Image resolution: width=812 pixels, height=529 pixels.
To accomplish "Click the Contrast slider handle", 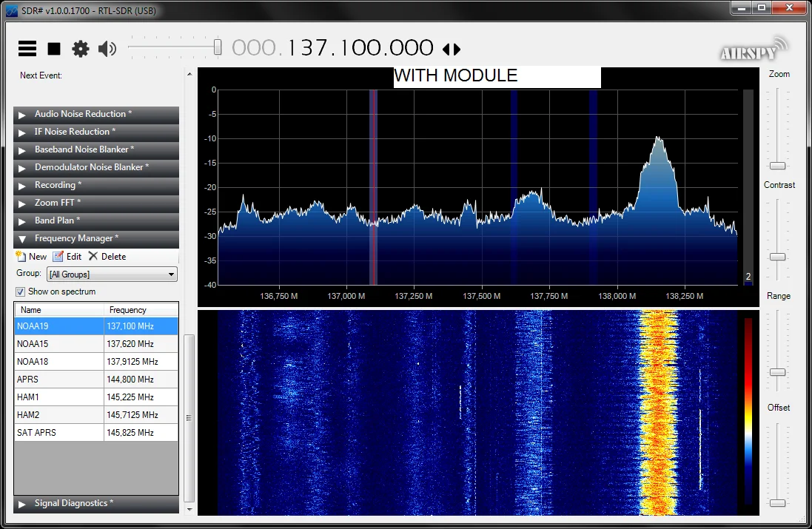I will pyautogui.click(x=777, y=257).
